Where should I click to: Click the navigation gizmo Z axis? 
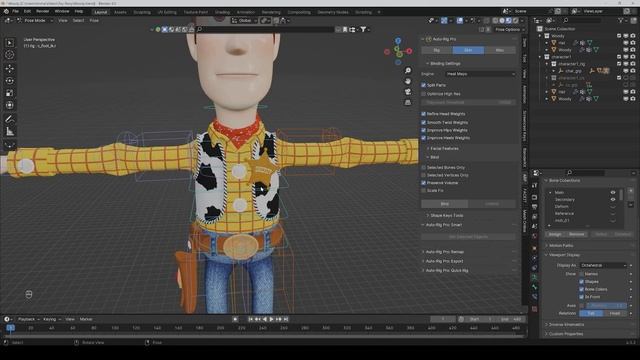[x=398, y=41]
